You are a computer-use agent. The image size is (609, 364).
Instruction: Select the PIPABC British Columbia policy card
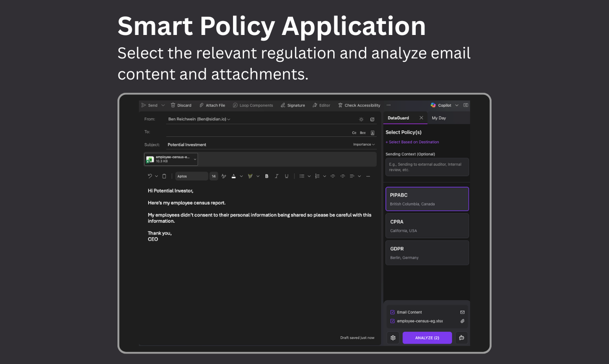(427, 198)
